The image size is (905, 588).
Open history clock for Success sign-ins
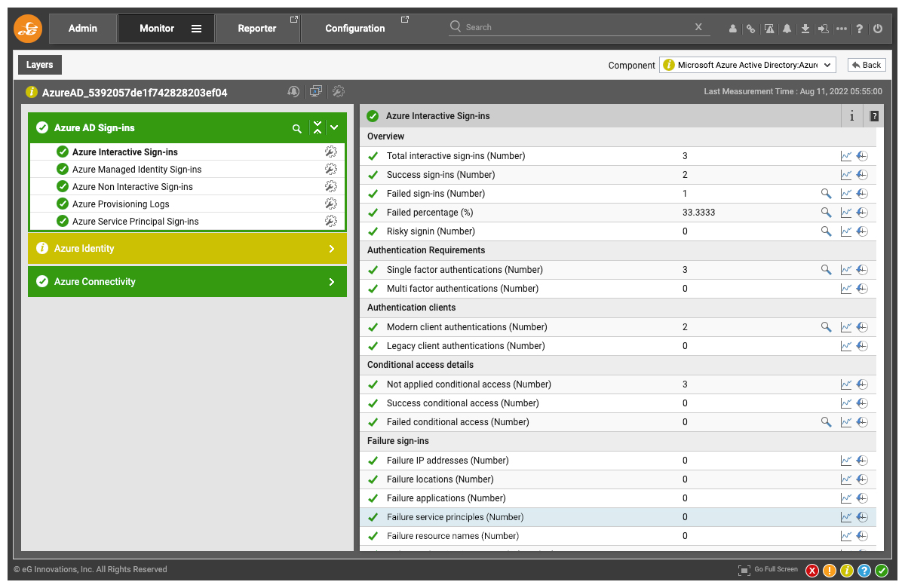click(862, 175)
